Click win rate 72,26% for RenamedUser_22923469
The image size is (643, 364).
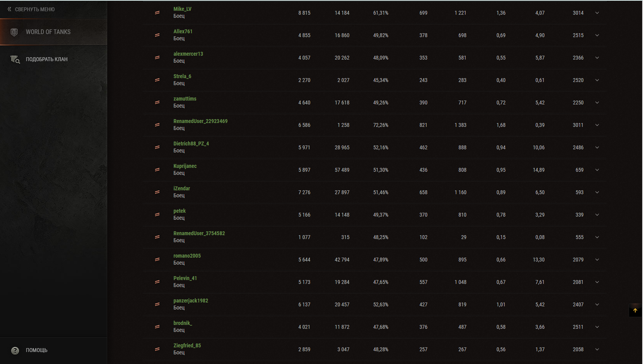click(381, 125)
